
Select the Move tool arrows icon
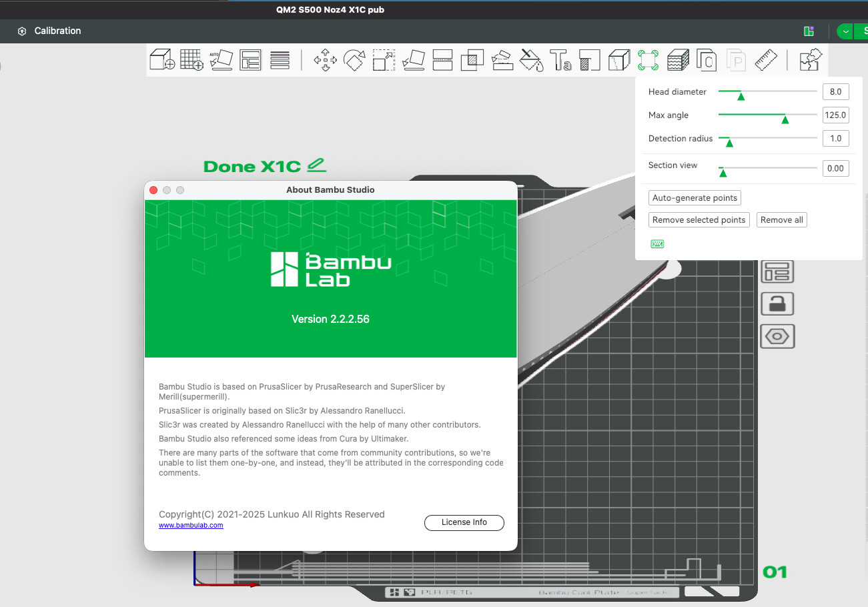pos(325,60)
